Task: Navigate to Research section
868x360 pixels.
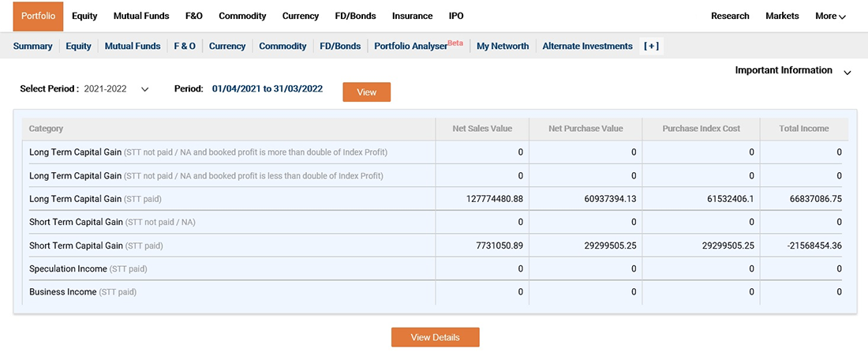Action: tap(730, 16)
